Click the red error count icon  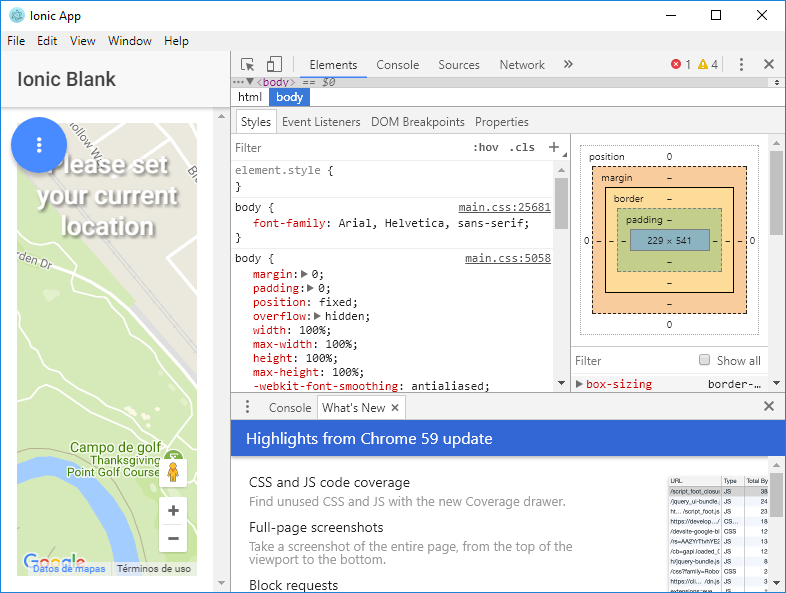pyautogui.click(x=676, y=64)
